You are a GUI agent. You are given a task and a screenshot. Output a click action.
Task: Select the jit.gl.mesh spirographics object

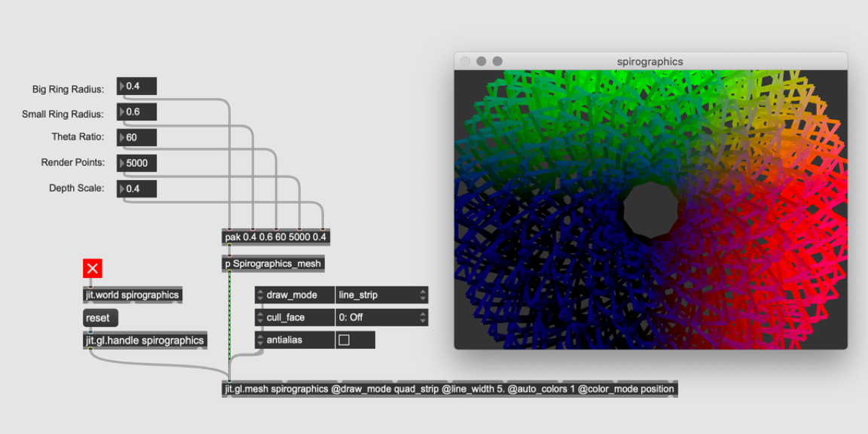pyautogui.click(x=450, y=389)
